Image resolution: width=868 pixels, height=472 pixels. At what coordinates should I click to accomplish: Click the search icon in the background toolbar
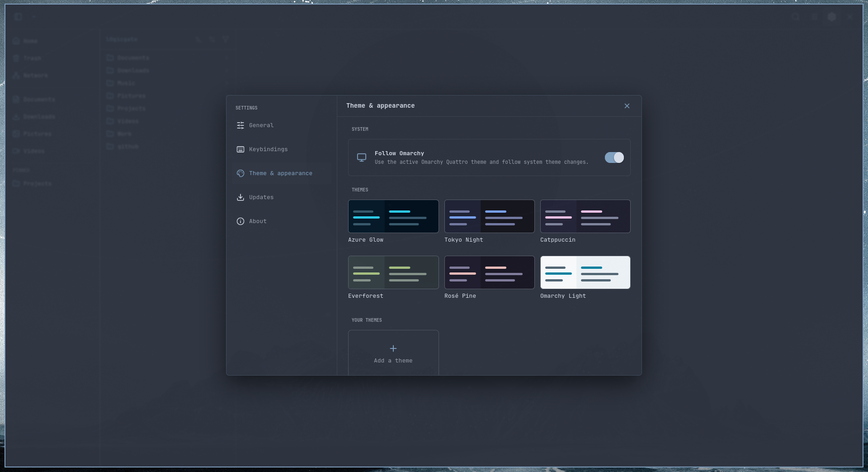pyautogui.click(x=796, y=17)
